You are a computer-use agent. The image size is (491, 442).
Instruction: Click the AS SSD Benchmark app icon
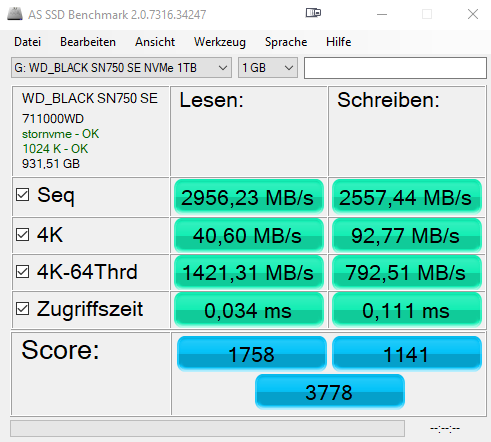coord(15,14)
